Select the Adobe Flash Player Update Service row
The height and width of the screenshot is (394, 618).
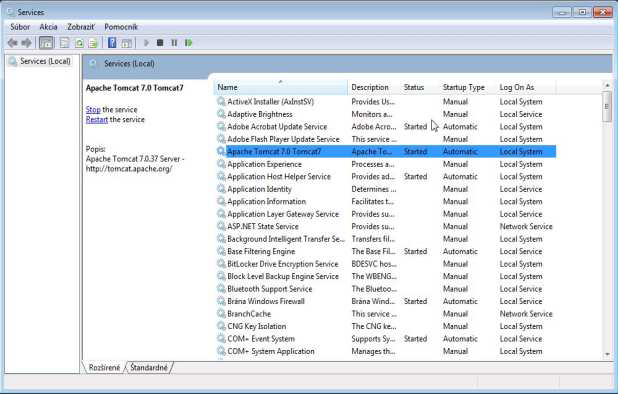386,139
